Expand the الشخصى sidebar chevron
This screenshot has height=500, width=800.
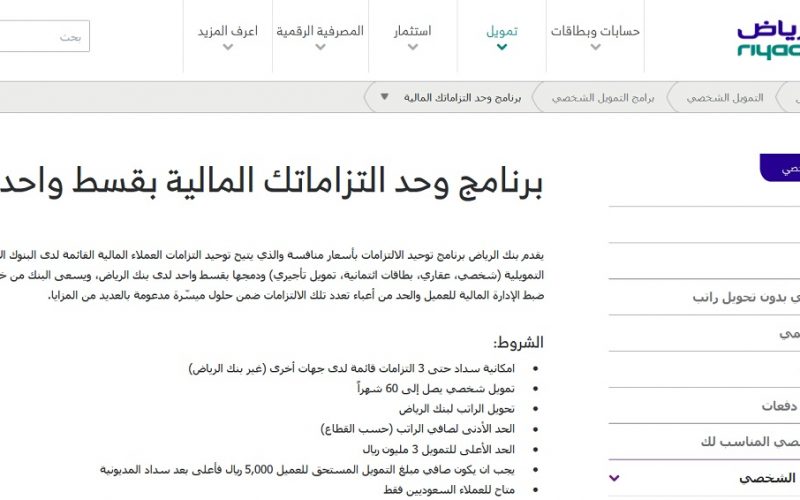pyautogui.click(x=614, y=478)
